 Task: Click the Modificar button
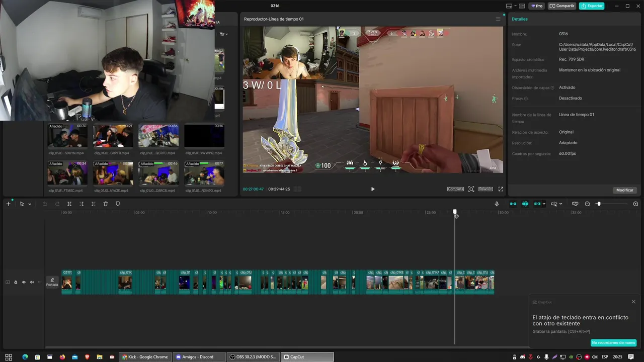tap(625, 190)
